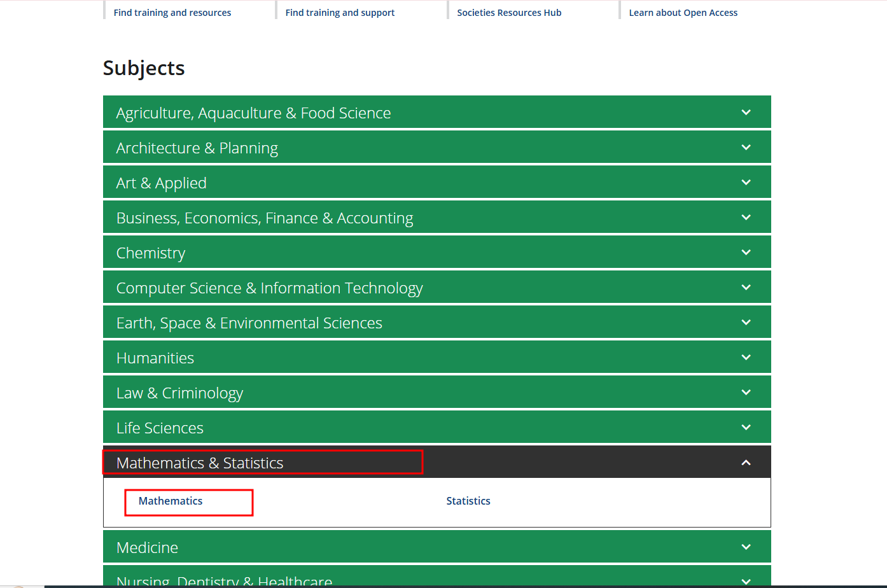
Task: Expand Agriculture, Aquaculture & Food Science chevron
Action: 746,113
